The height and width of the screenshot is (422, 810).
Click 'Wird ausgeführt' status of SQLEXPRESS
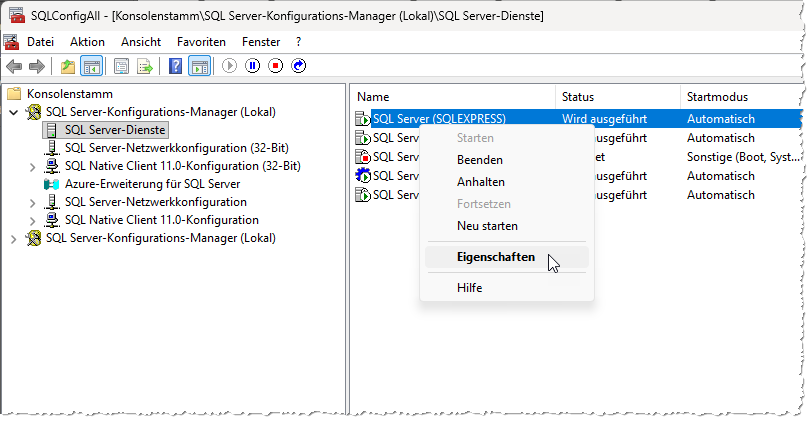(604, 119)
